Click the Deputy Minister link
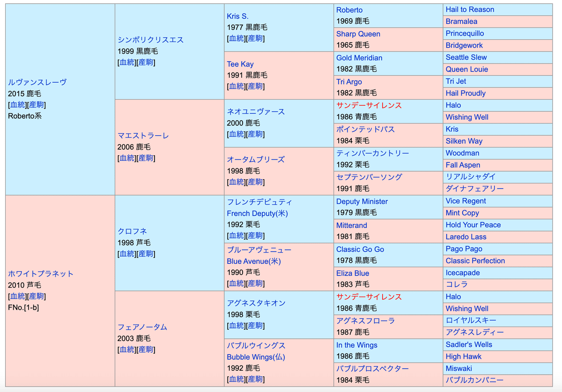The width and height of the screenshot is (562, 392). [x=362, y=202]
